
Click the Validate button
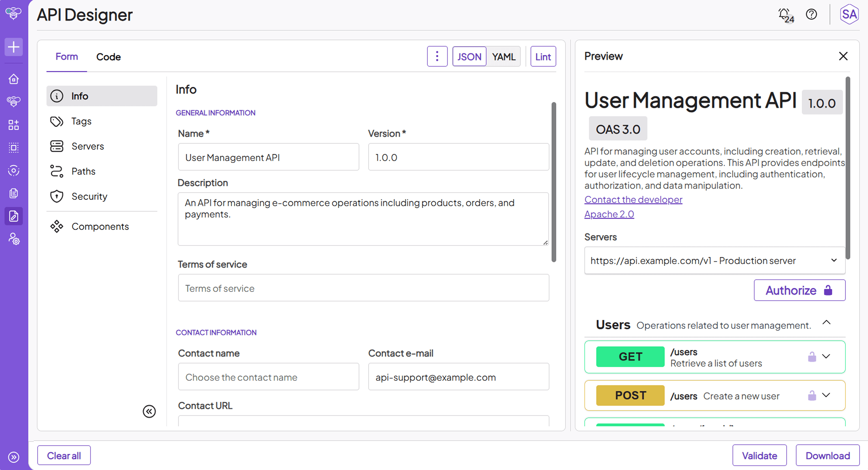(759, 455)
